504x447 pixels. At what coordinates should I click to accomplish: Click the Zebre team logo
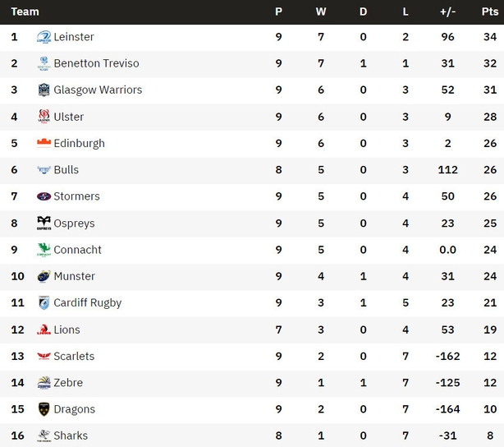point(44,383)
